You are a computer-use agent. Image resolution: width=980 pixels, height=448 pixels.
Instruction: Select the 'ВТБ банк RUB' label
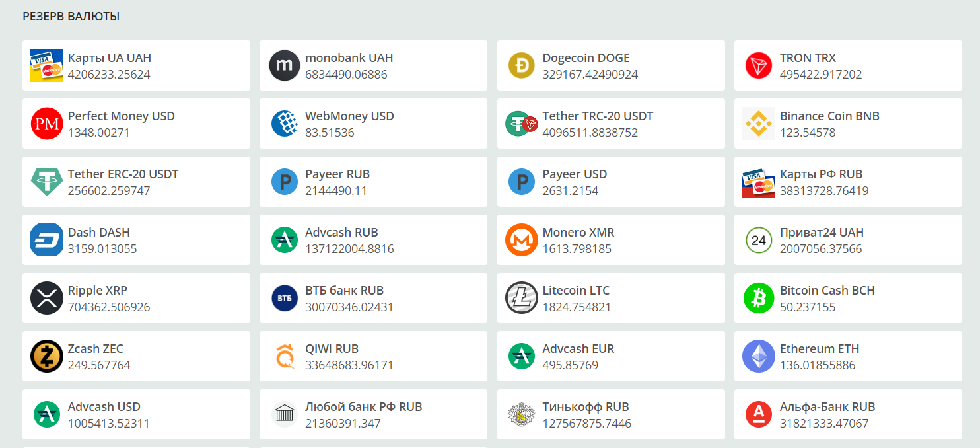pyautogui.click(x=345, y=290)
